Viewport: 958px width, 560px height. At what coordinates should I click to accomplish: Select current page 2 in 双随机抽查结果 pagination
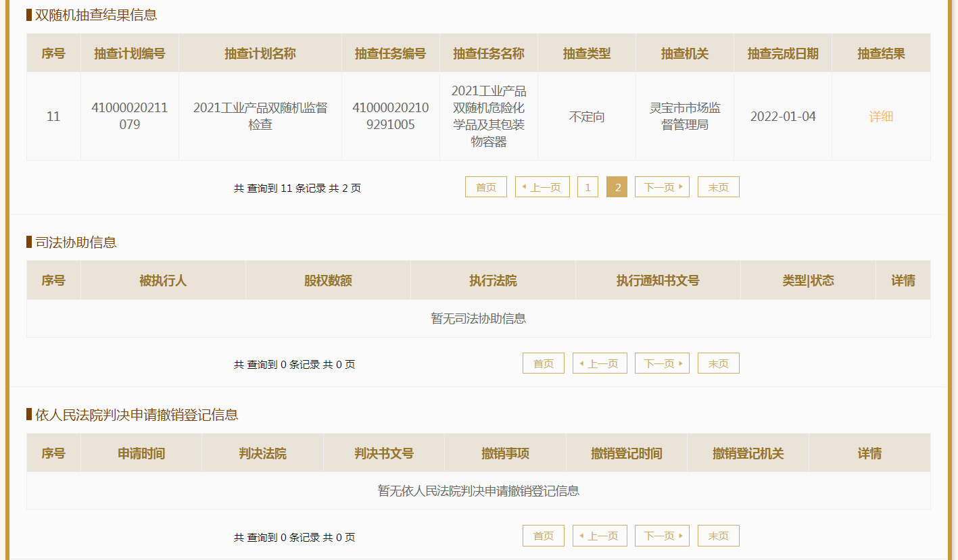(x=617, y=187)
